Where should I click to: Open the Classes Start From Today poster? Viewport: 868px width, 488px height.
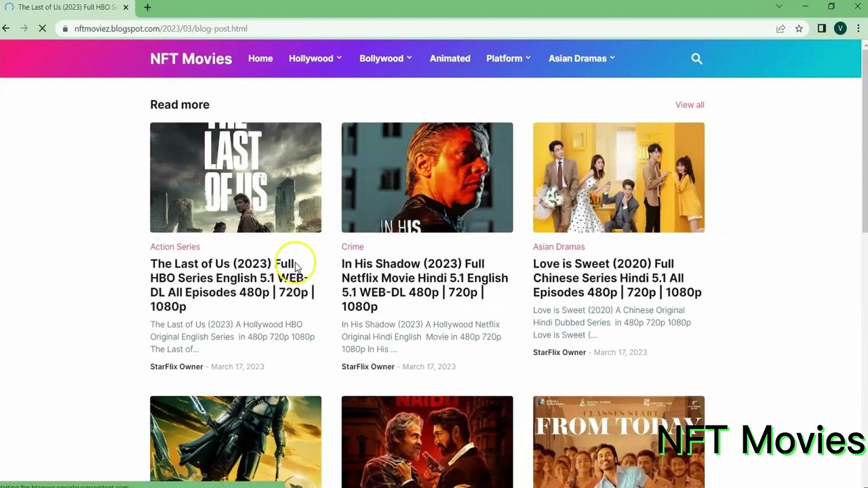coord(618,442)
